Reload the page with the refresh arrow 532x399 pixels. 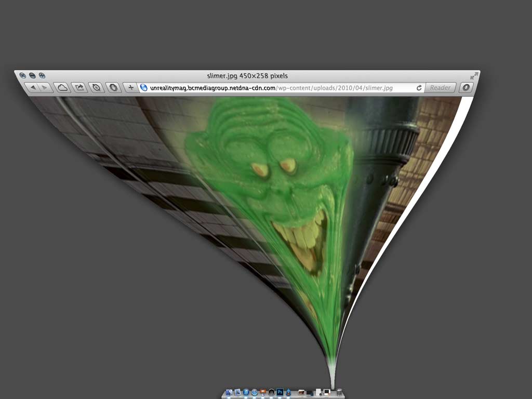419,88
